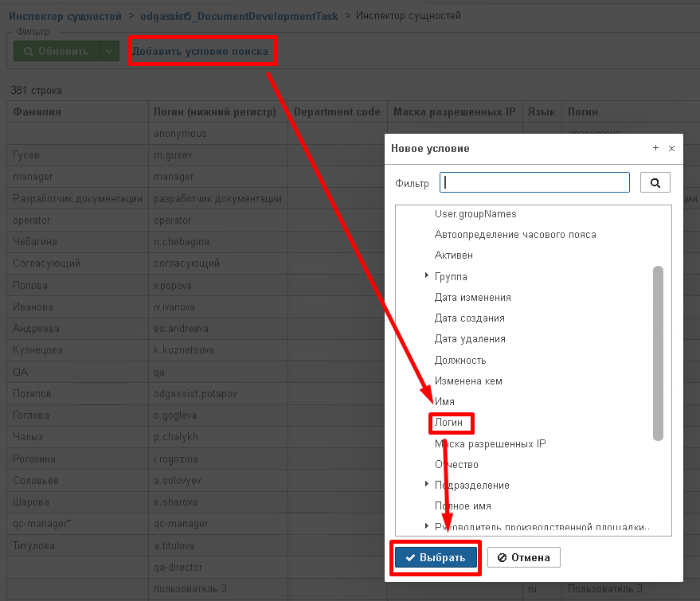The height and width of the screenshot is (601, 700).
Task: Expand the Группа tree node
Action: tap(427, 275)
